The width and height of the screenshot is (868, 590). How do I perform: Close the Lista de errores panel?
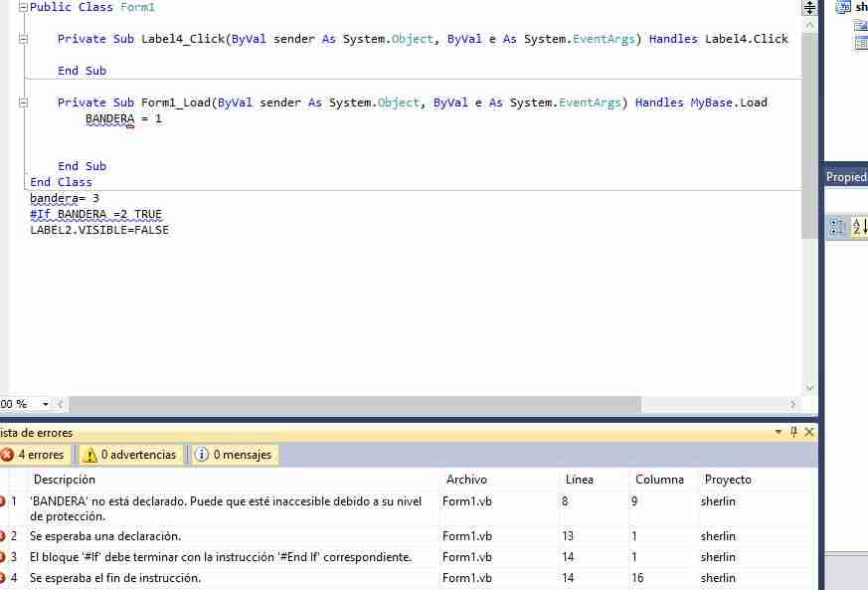tap(808, 432)
